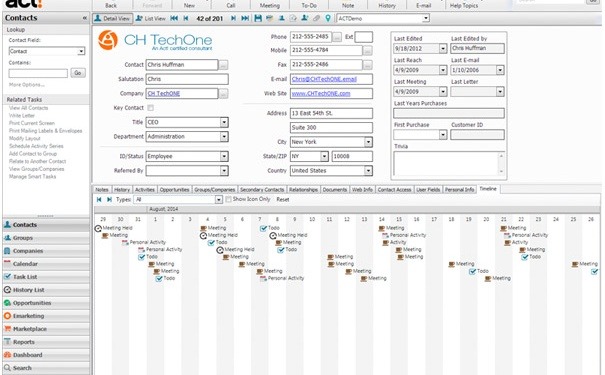Open the Referred By dropdown

click(224, 171)
